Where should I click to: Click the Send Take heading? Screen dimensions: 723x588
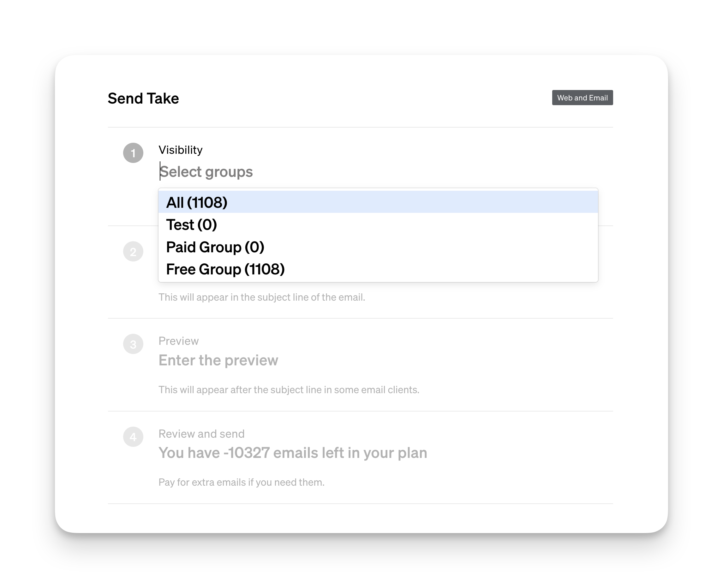tap(143, 98)
